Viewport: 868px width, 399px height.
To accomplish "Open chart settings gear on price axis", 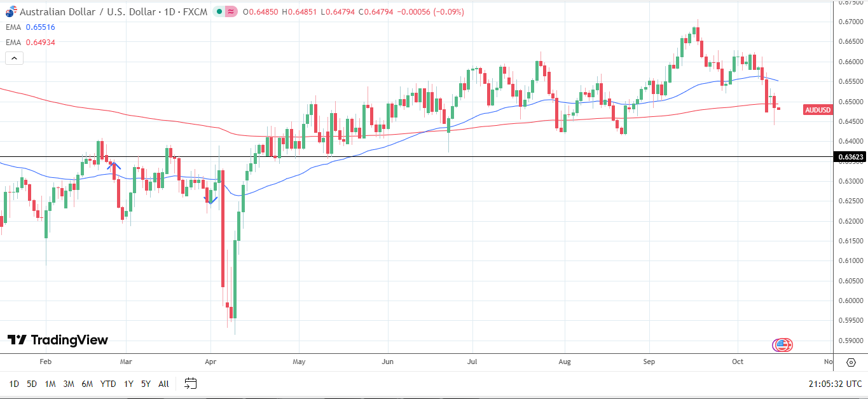I will pyautogui.click(x=851, y=362).
